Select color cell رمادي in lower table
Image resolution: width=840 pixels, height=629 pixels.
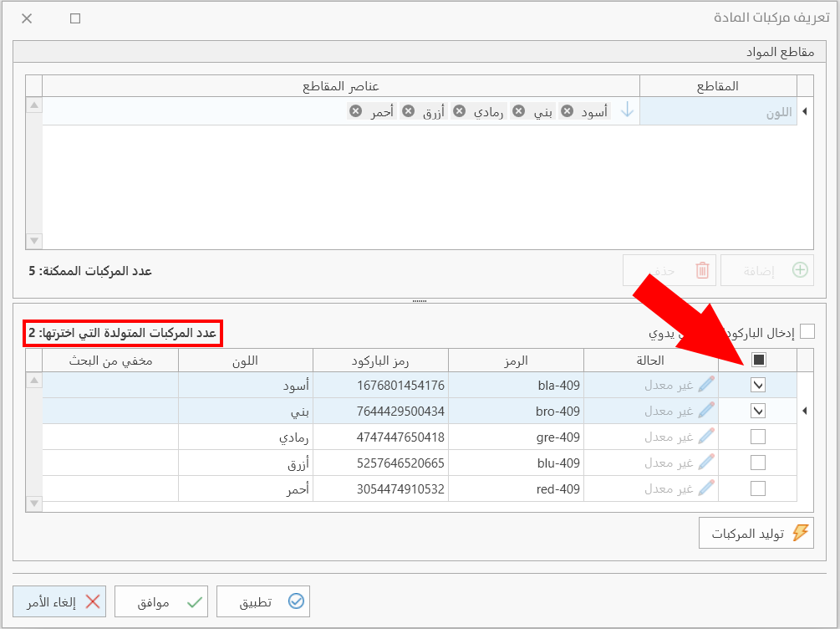pos(246,437)
